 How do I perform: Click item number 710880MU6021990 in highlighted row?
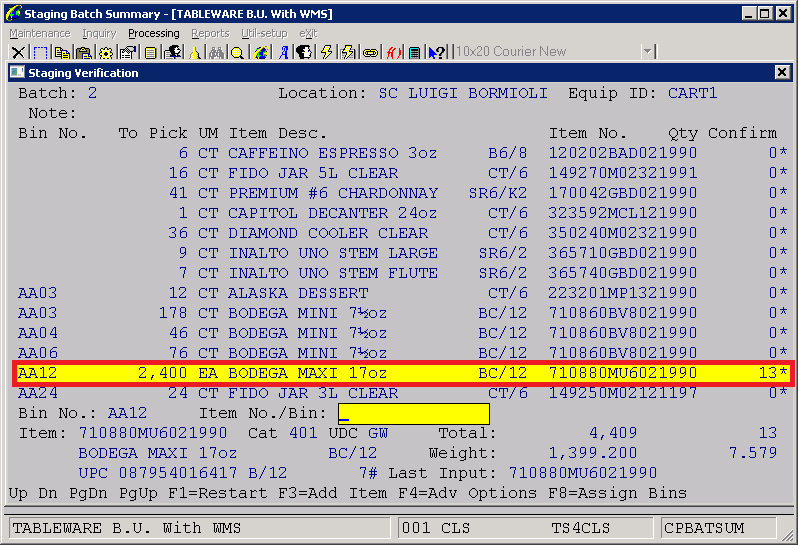[x=622, y=373]
